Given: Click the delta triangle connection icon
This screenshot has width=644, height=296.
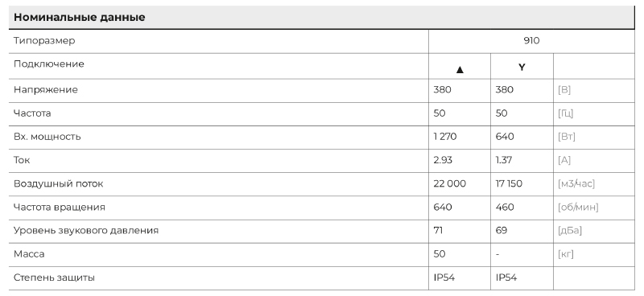Looking at the screenshot, I should [x=460, y=70].
